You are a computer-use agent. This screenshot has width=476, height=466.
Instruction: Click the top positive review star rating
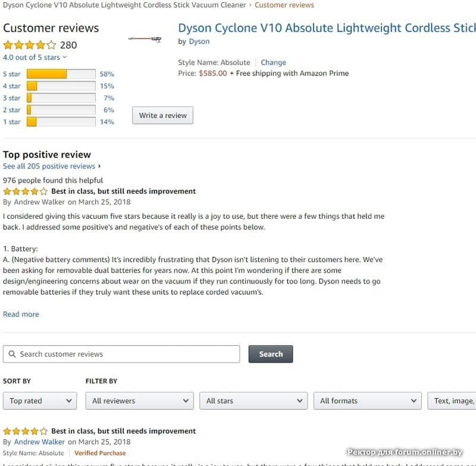(26, 191)
